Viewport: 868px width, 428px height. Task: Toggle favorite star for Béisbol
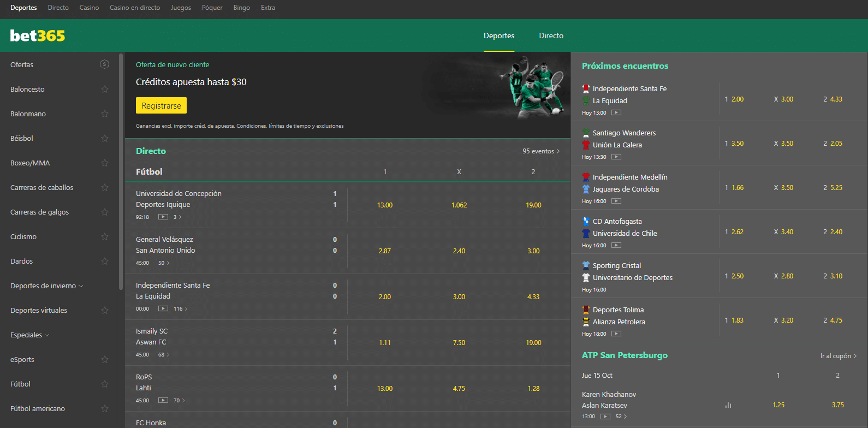(105, 138)
